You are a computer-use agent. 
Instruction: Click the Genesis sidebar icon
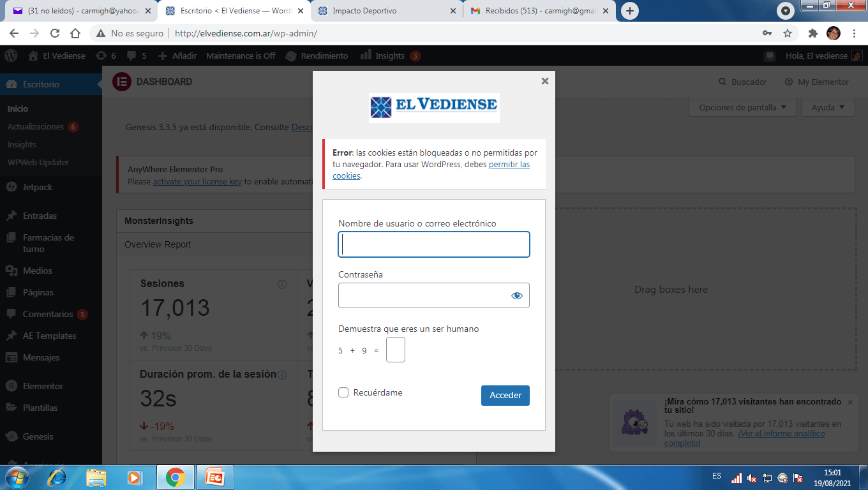[x=11, y=436]
